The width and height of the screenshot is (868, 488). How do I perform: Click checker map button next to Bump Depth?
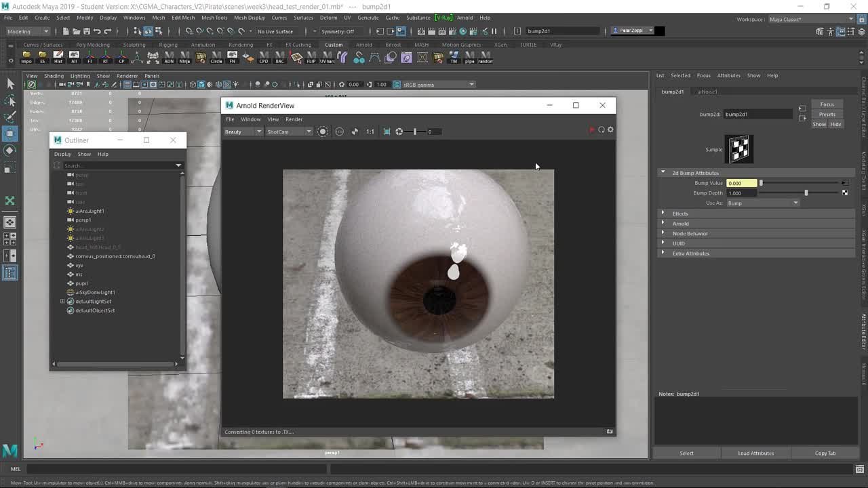point(844,193)
